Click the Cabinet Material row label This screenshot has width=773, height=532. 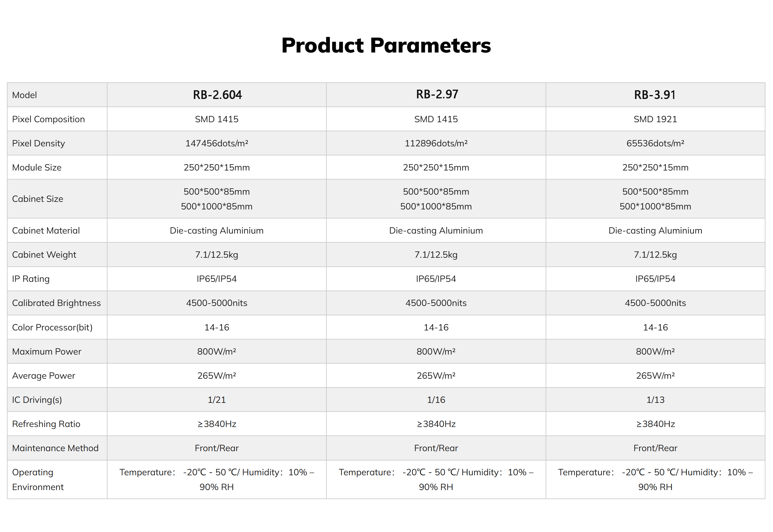coord(46,231)
